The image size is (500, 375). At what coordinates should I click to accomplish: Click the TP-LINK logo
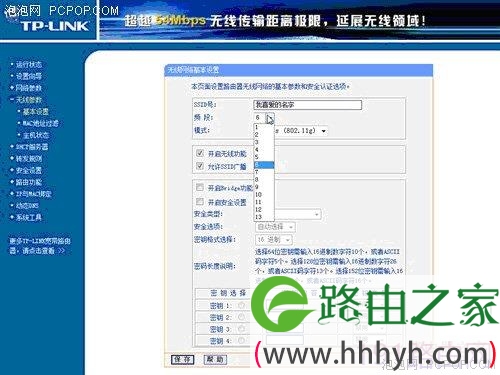point(55,26)
